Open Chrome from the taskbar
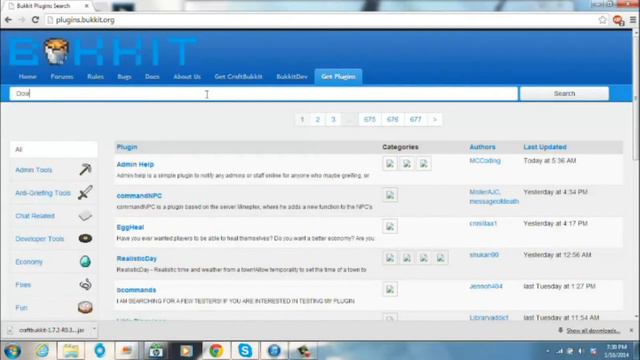640x360 pixels. (216, 350)
